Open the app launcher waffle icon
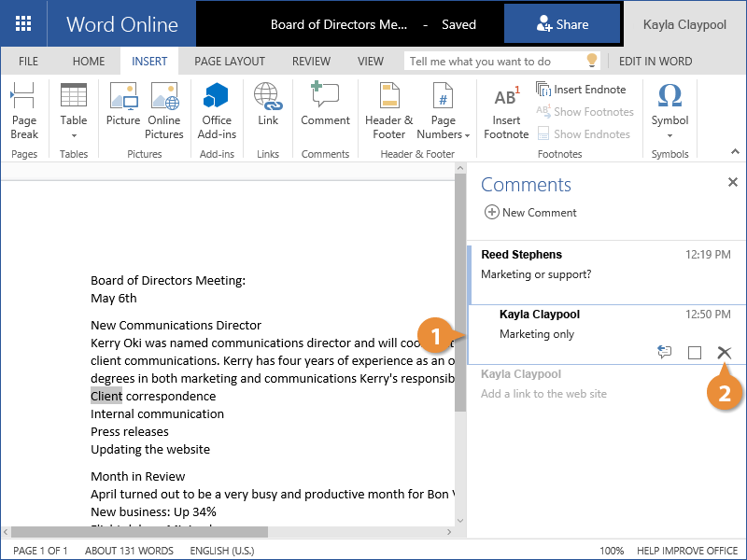Image resolution: width=747 pixels, height=560 pixels. pyautogui.click(x=23, y=24)
